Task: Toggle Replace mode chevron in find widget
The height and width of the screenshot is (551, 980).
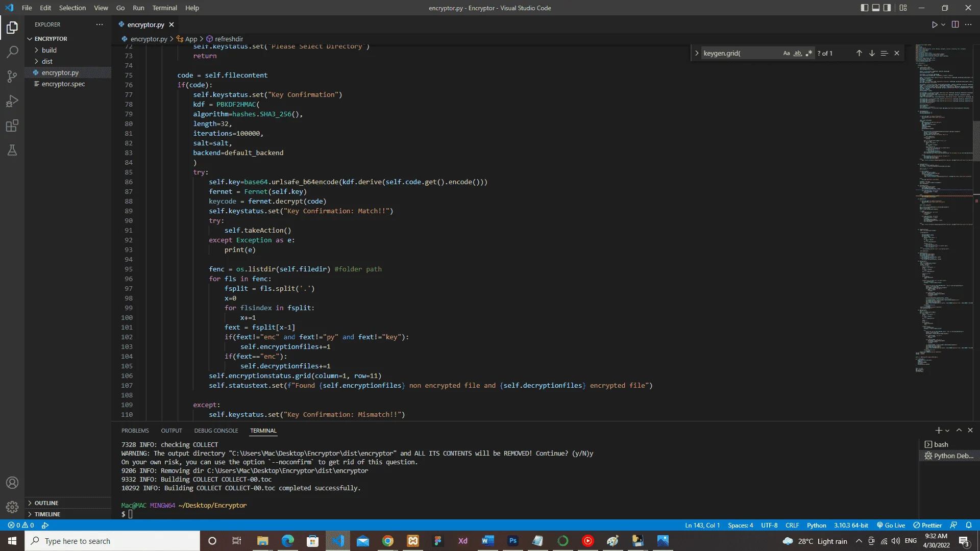Action: click(x=697, y=53)
